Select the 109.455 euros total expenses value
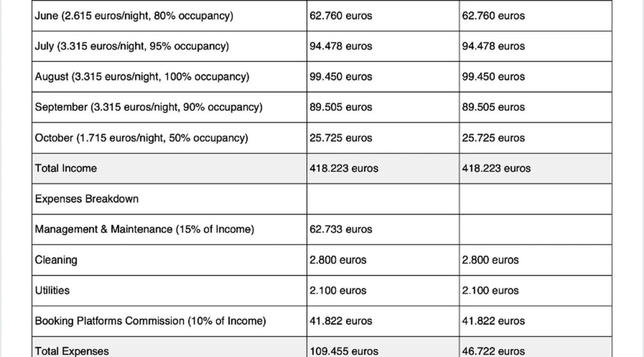The width and height of the screenshot is (644, 357). pyautogui.click(x=343, y=351)
